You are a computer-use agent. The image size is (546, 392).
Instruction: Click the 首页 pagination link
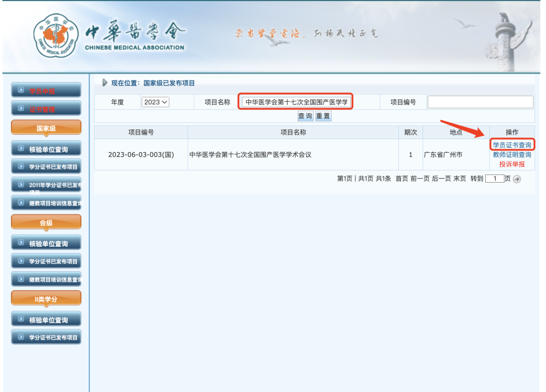(401, 179)
